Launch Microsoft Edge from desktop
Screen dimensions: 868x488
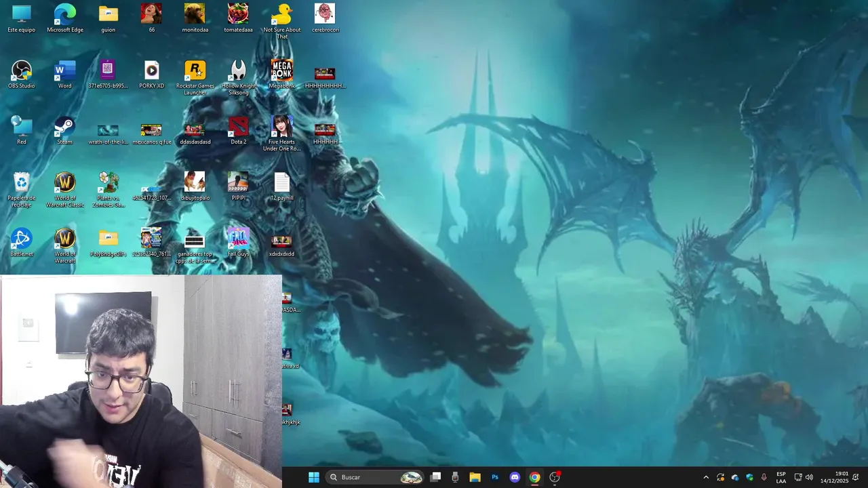[x=65, y=18]
